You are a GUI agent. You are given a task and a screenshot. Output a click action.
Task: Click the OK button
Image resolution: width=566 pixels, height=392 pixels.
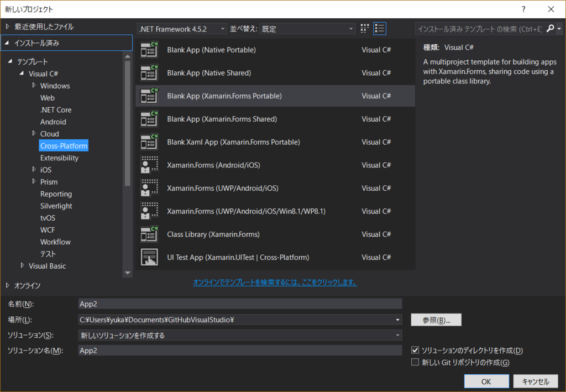tap(486, 381)
